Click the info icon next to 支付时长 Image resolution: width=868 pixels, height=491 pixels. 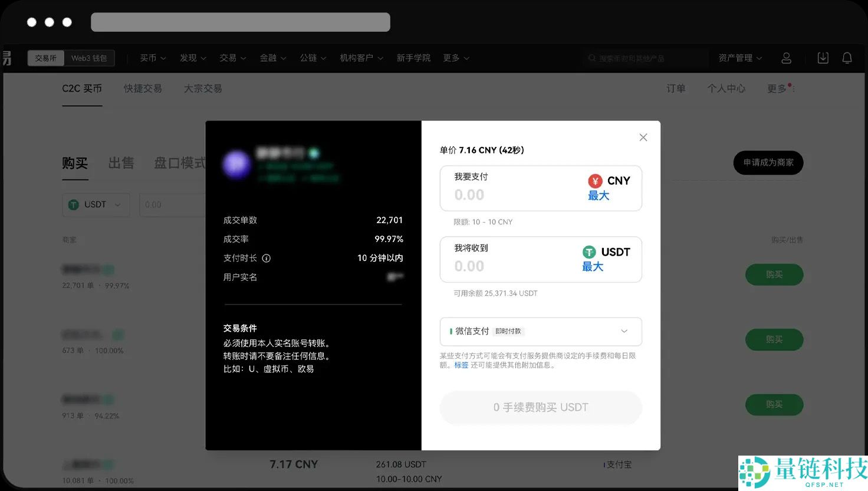(266, 258)
